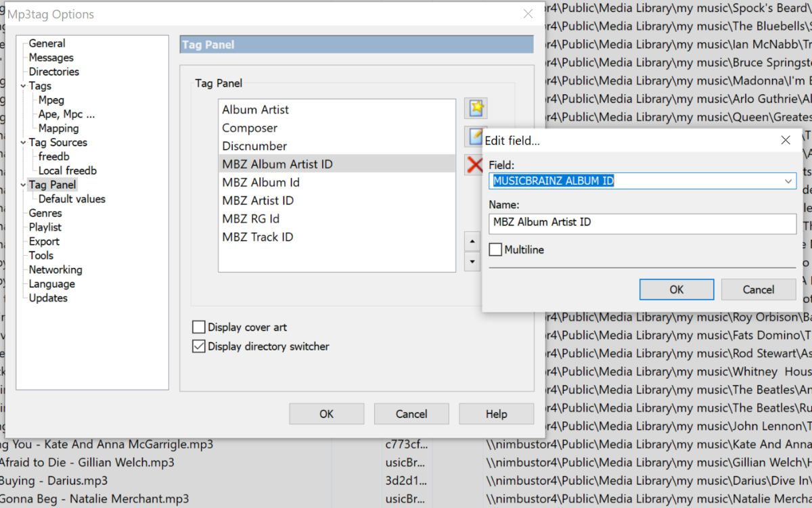Image resolution: width=812 pixels, height=508 pixels.
Task: Select Ape, Mpc ... tree item
Action: coord(66,114)
